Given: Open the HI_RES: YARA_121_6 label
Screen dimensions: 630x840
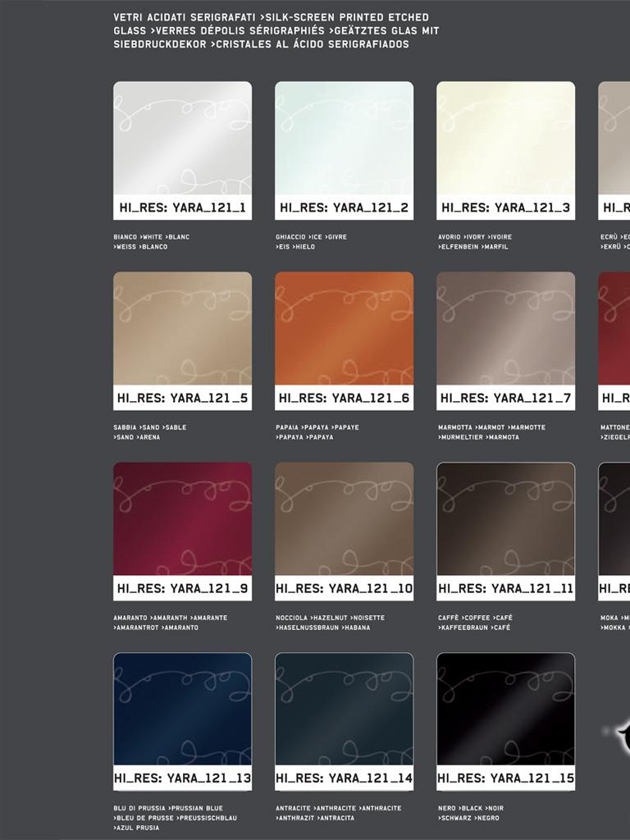Looking at the screenshot, I should click(344, 398).
